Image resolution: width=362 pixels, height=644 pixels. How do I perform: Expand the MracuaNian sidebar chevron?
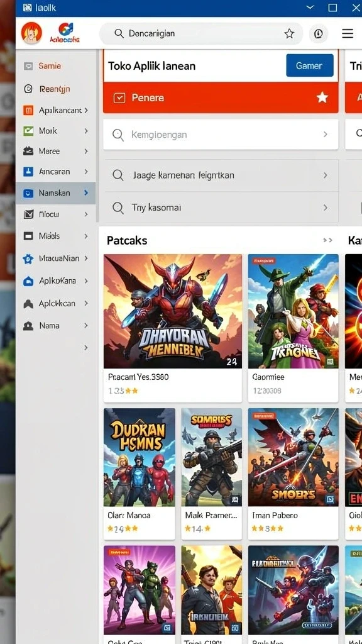click(x=86, y=258)
